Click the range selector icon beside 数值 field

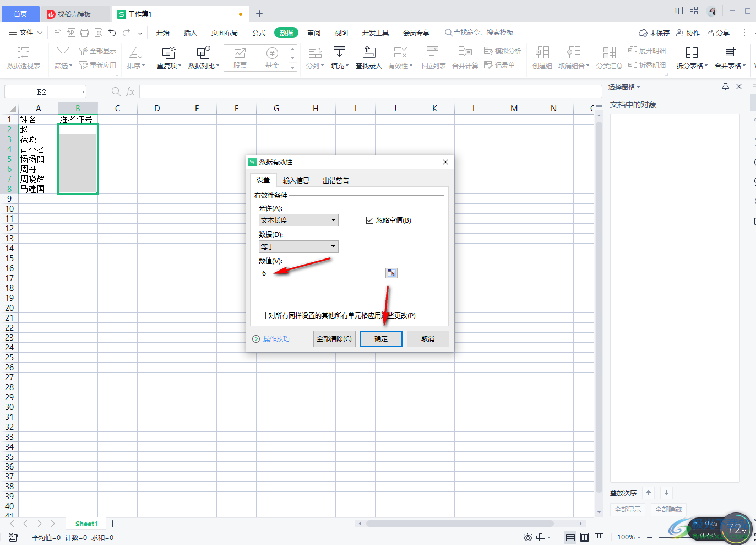[391, 273]
